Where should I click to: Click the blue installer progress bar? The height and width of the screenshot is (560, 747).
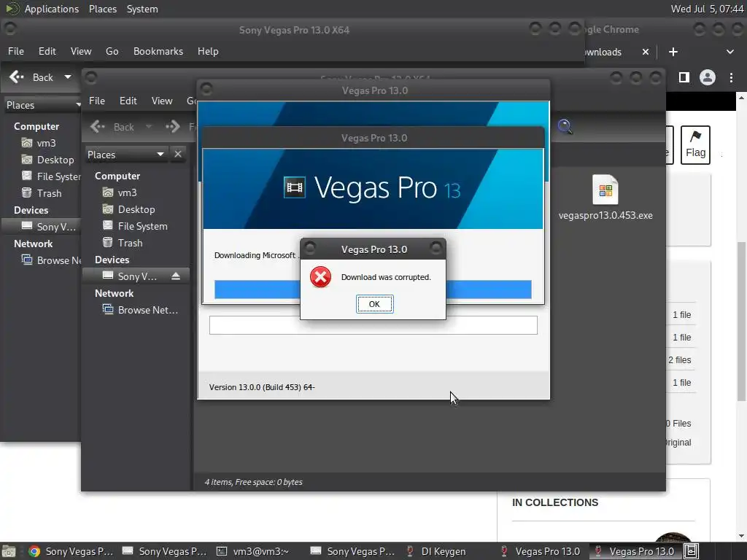[x=373, y=289]
